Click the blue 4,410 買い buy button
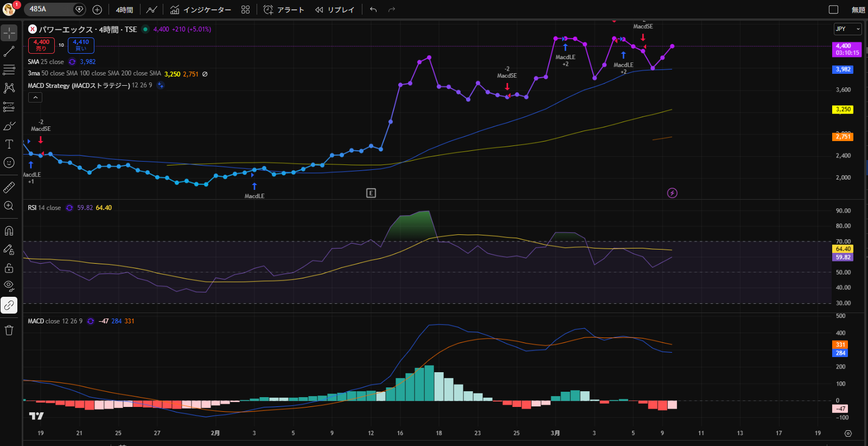The image size is (868, 446). point(81,45)
